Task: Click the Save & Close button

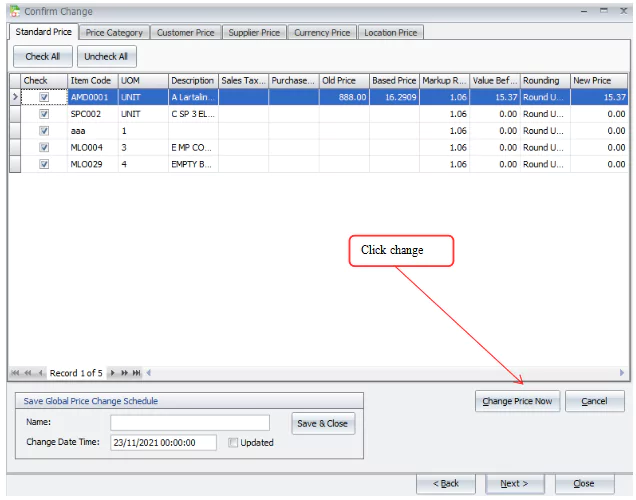Action: (x=323, y=423)
